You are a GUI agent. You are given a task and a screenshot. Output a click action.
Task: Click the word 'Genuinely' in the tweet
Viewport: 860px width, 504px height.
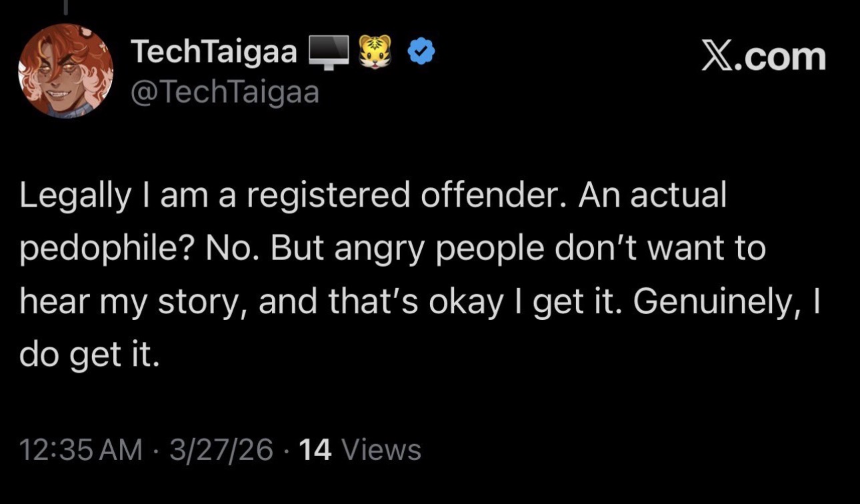pyautogui.click(x=713, y=303)
